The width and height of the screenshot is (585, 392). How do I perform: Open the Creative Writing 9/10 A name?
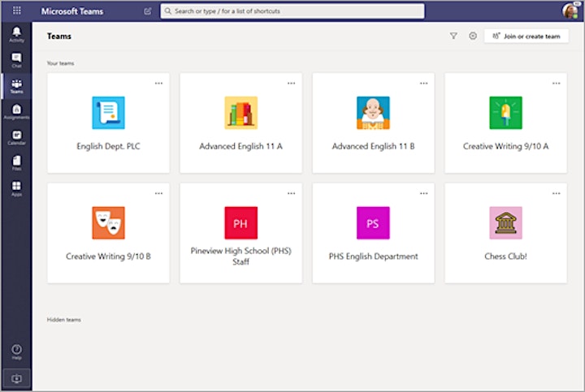point(505,146)
